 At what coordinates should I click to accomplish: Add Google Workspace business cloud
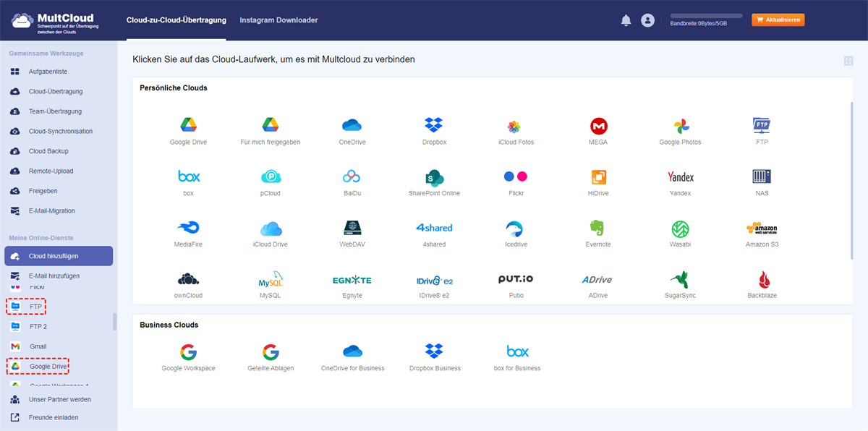pyautogui.click(x=188, y=358)
